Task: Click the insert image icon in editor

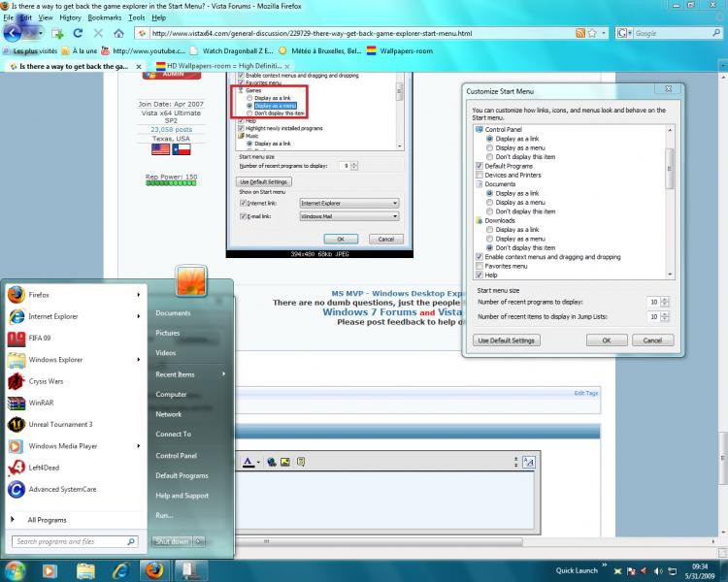Action: point(285,462)
